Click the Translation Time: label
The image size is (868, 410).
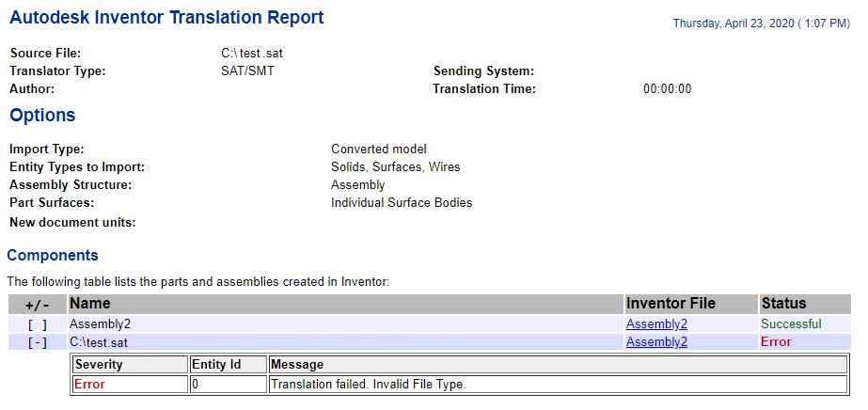[x=484, y=89]
